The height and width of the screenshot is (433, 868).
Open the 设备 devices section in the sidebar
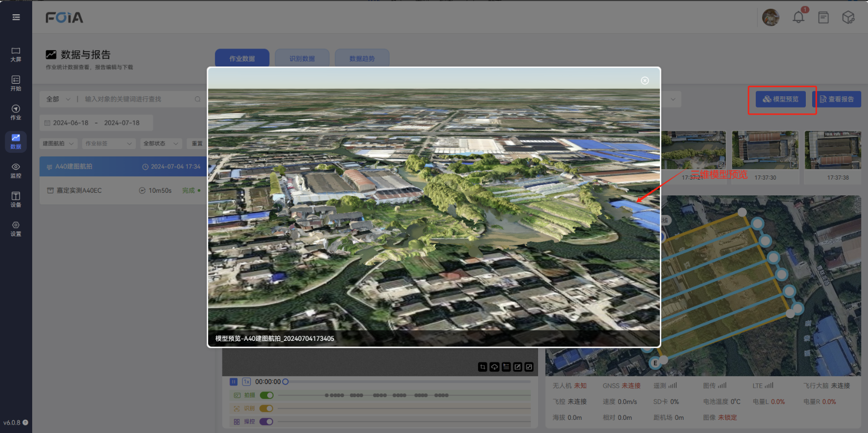(x=16, y=199)
